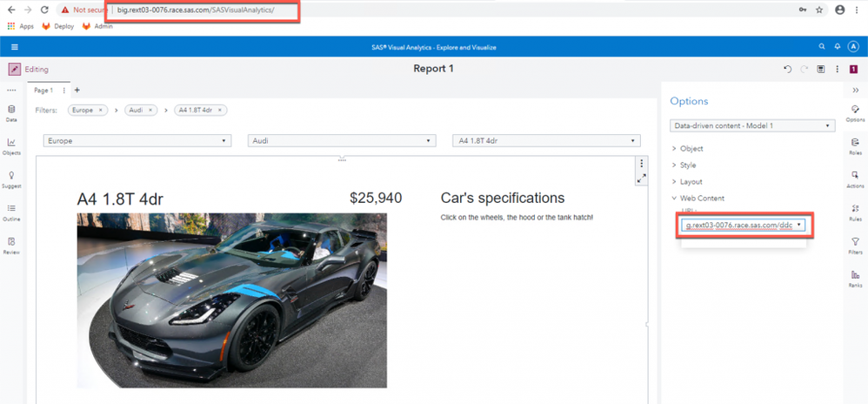The width and height of the screenshot is (868, 404).
Task: Remove the Audi filter chip
Action: 150,111
